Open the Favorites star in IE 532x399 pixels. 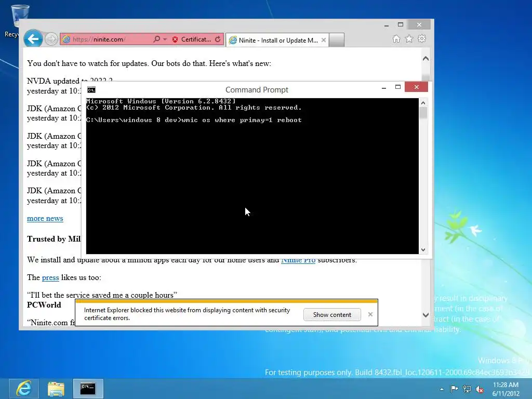[409, 38]
